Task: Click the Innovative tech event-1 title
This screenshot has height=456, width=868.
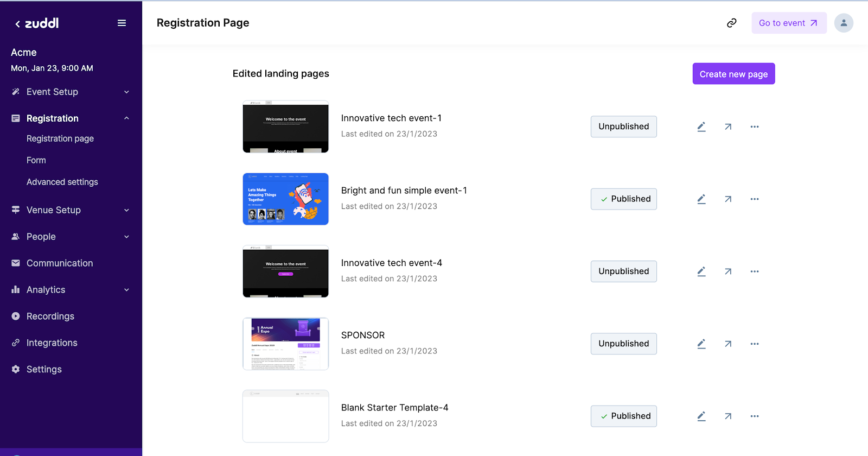Action: [x=391, y=118]
